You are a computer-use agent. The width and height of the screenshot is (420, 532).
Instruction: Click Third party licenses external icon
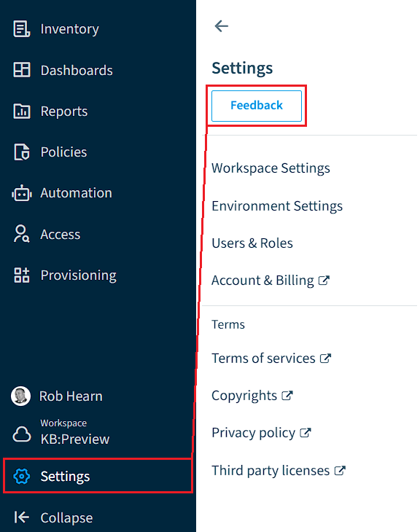[x=340, y=471]
